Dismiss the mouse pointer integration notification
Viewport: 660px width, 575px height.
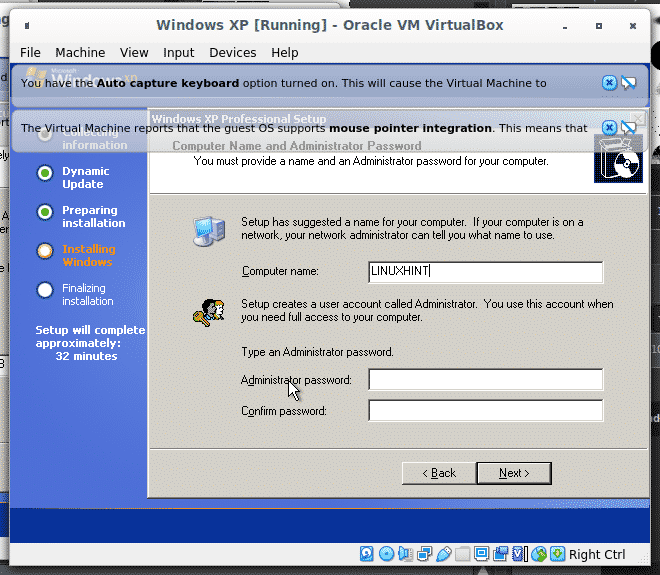[x=609, y=127]
